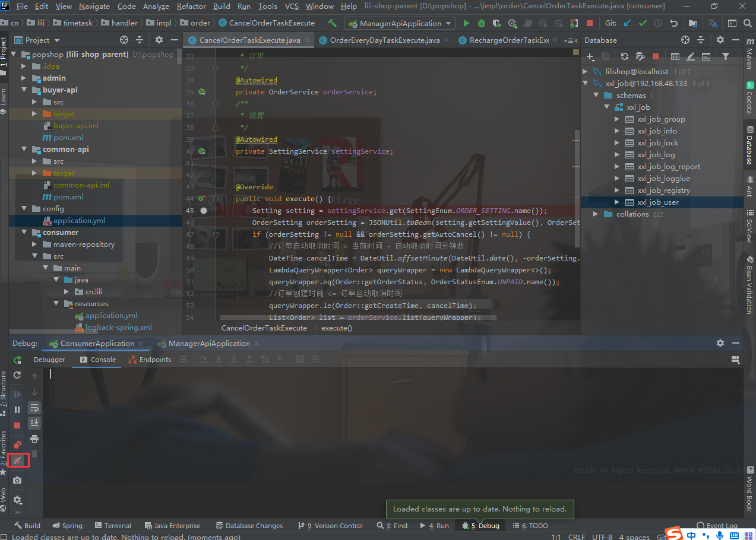Click UTF-8 encoding in the status bar

point(603,536)
